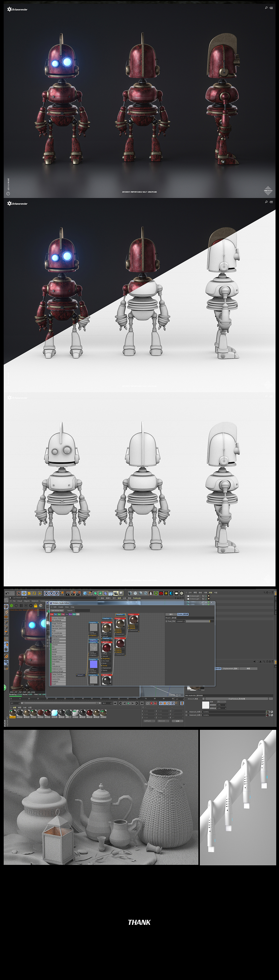Click Go to start of timeline button
The width and height of the screenshot is (279, 980).
[116, 703]
